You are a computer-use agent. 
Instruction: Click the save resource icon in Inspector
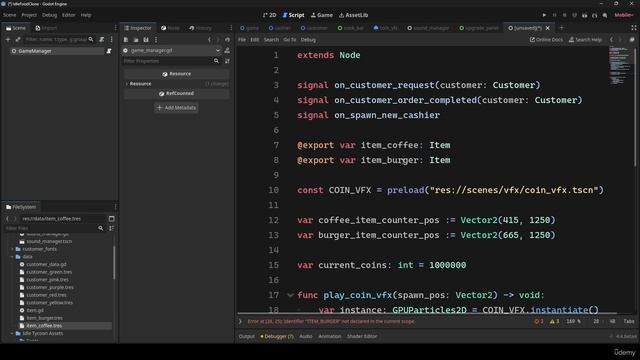(146, 40)
